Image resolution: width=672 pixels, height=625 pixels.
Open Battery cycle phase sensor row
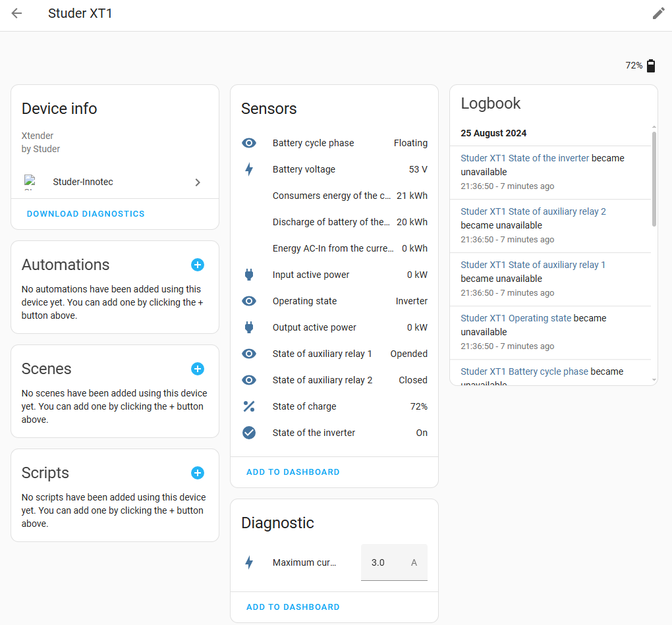pos(334,143)
